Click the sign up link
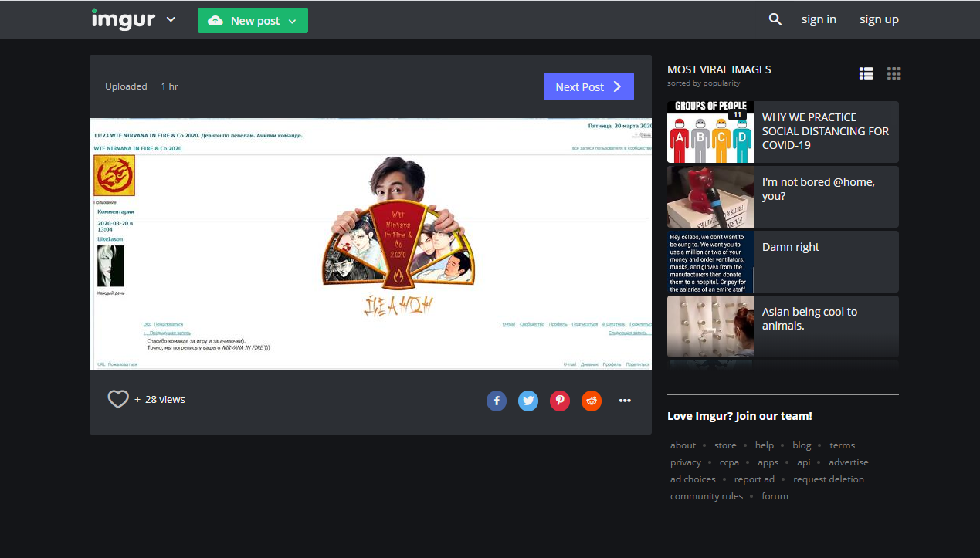 pos(879,19)
